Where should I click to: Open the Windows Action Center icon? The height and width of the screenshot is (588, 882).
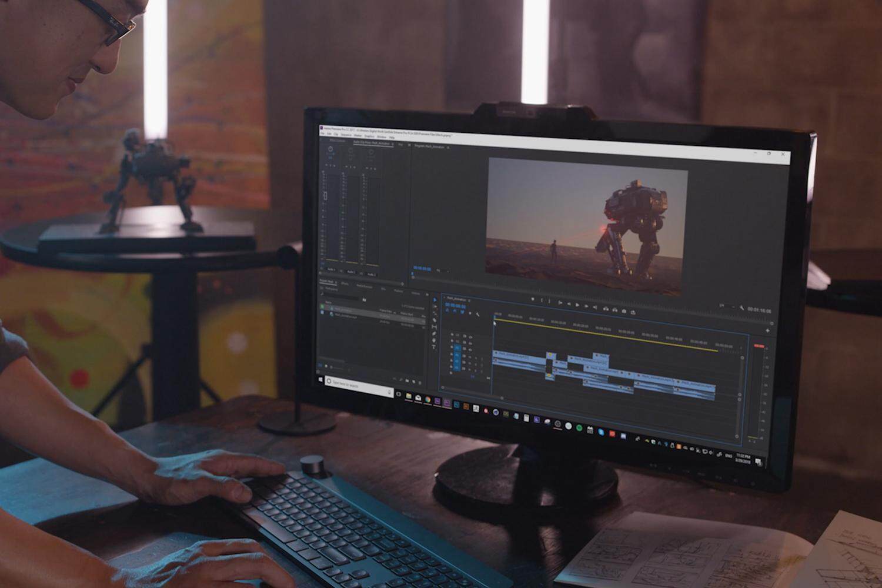point(759,461)
